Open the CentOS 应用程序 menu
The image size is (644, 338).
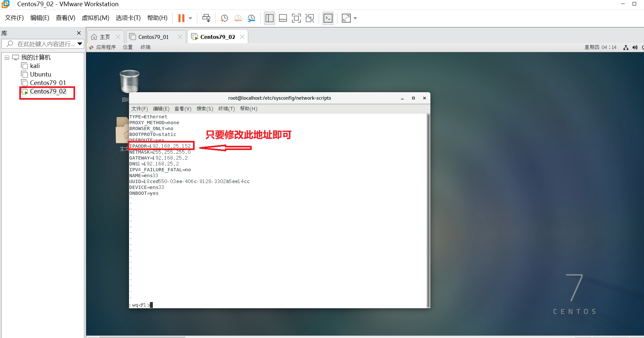pos(103,47)
